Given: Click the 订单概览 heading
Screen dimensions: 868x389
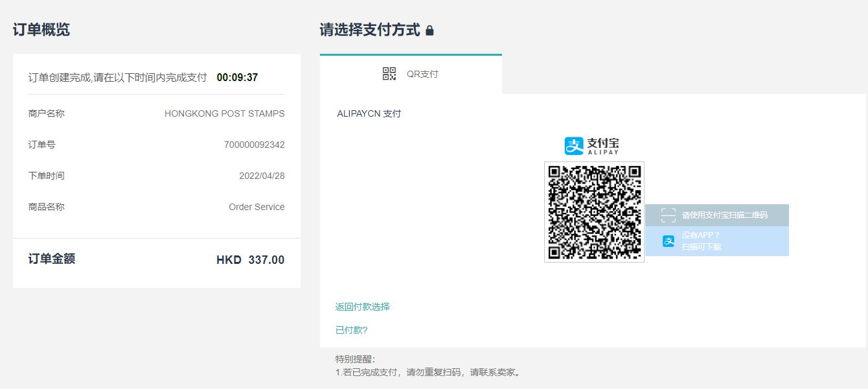Looking at the screenshot, I should pos(41,30).
